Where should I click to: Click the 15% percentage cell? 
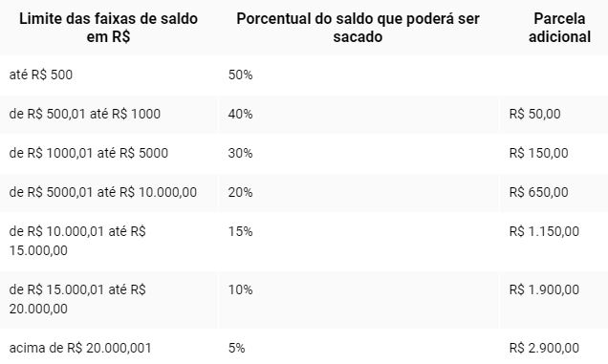tap(240, 231)
